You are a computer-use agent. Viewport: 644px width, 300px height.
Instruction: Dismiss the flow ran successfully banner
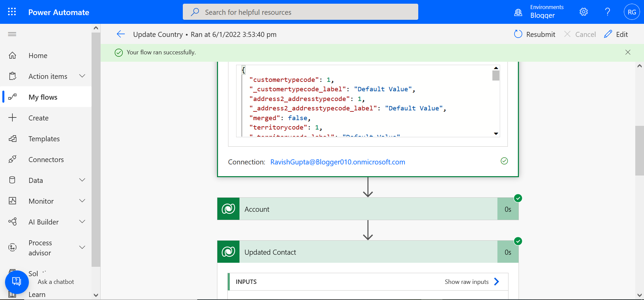(628, 52)
